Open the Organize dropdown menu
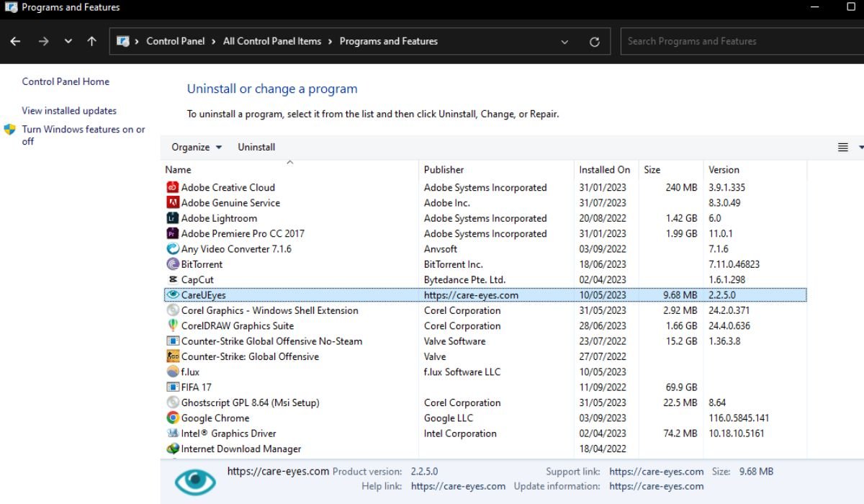This screenshot has width=864, height=504. [x=197, y=147]
